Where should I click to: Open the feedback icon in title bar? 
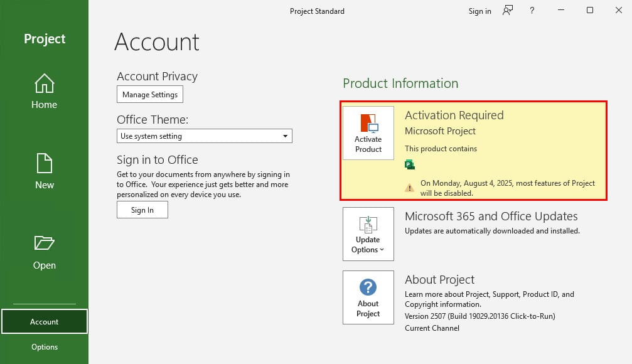(x=508, y=11)
